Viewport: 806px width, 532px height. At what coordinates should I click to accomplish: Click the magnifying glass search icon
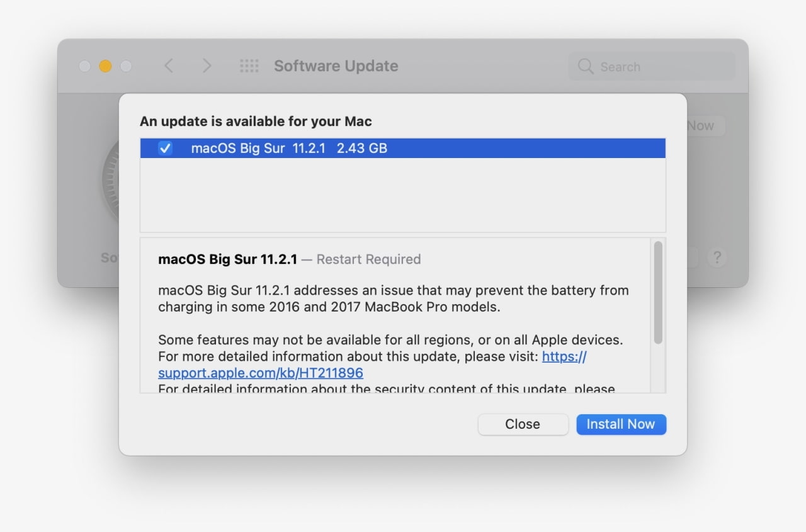(586, 67)
